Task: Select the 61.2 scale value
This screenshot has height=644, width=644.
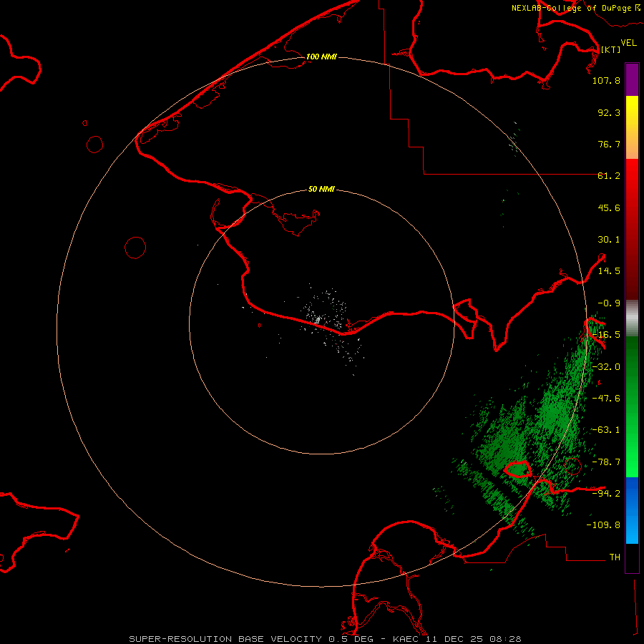Action: point(609,176)
